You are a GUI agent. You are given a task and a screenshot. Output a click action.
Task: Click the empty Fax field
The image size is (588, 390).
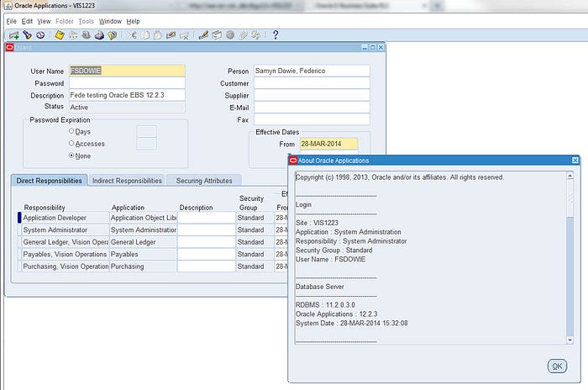point(312,119)
